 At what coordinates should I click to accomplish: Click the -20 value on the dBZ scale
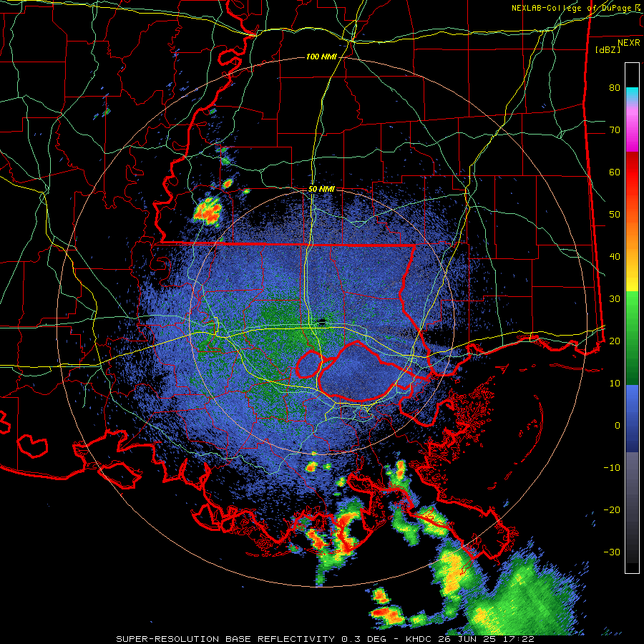click(612, 510)
